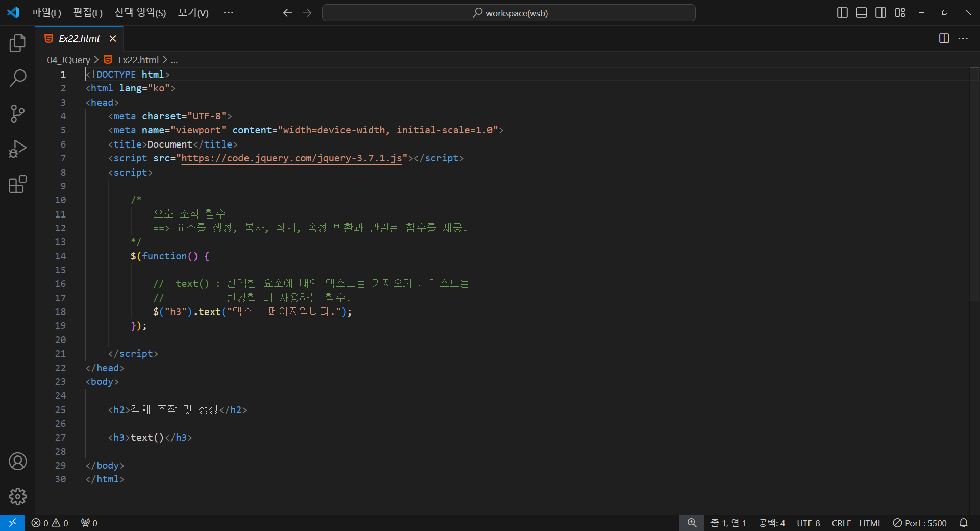The height and width of the screenshot is (531, 980).
Task: Click the $(function() { line
Action: coord(170,256)
